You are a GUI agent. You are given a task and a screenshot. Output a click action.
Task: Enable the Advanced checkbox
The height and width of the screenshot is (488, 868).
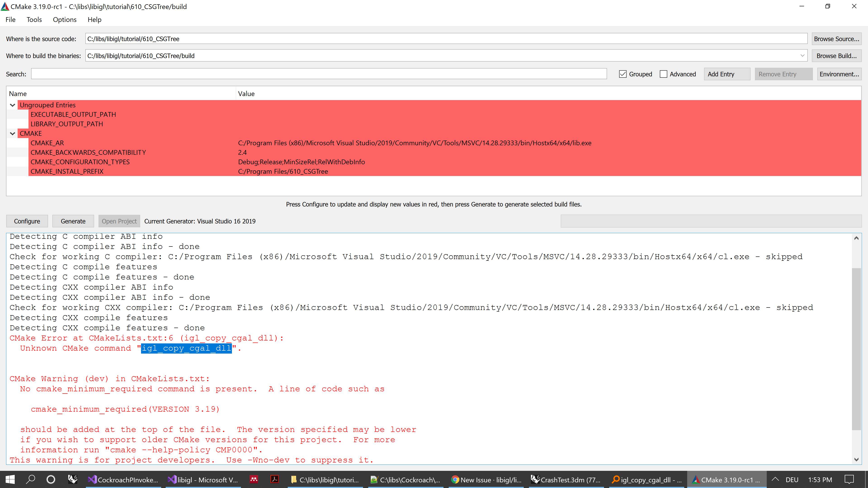pos(663,74)
